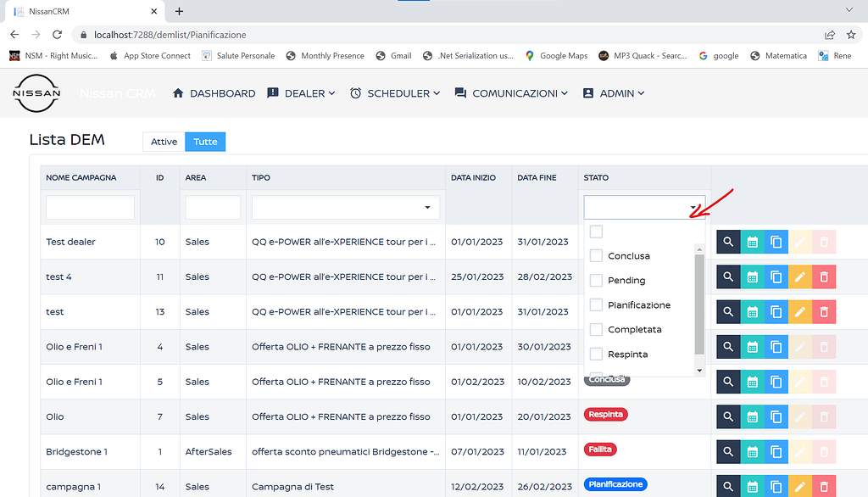The width and height of the screenshot is (868, 497).
Task: Delete campagna 1 with trash icon
Action: (824, 487)
